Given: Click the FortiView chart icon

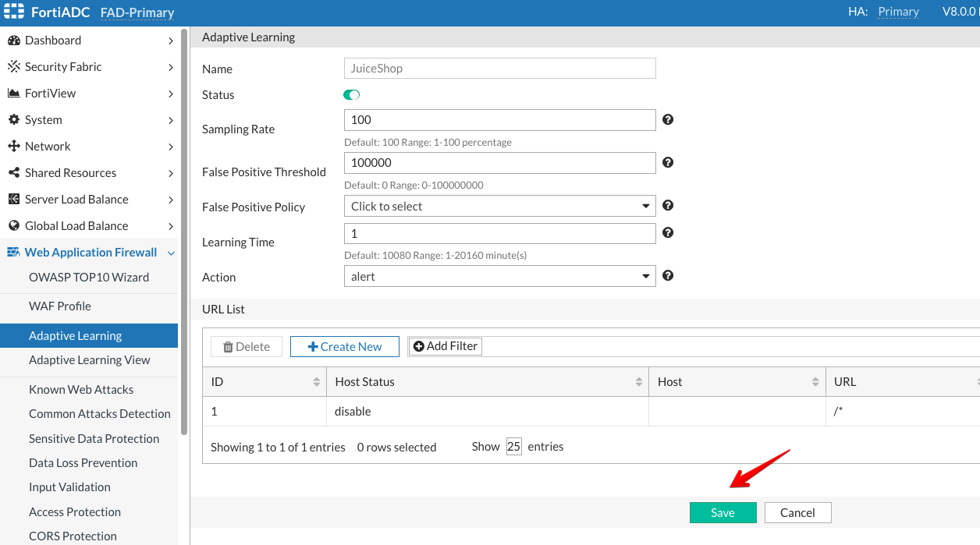Looking at the screenshot, I should click(13, 94).
